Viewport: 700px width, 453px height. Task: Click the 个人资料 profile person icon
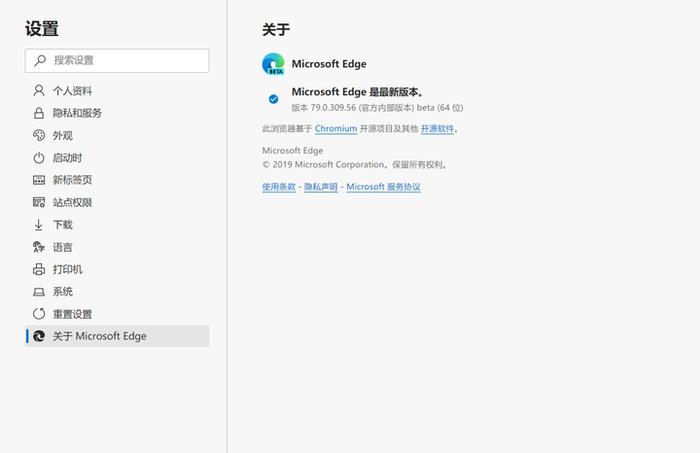click(39, 91)
